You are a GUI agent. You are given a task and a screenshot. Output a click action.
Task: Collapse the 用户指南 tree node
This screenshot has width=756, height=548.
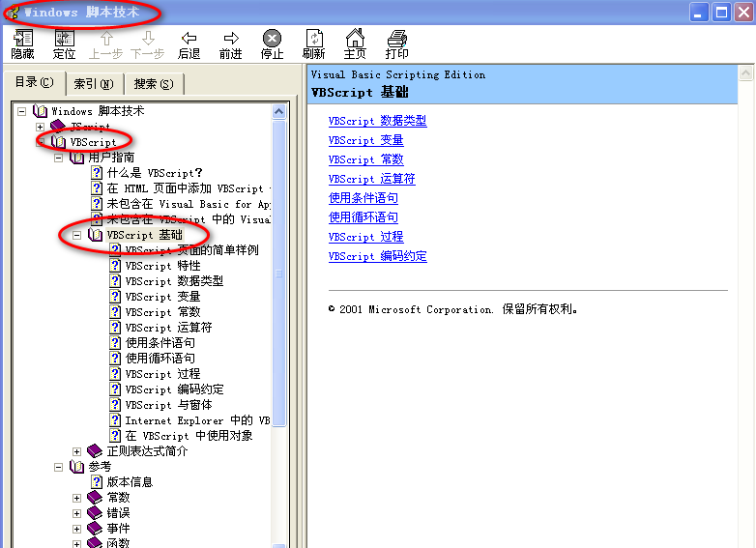tap(58, 158)
